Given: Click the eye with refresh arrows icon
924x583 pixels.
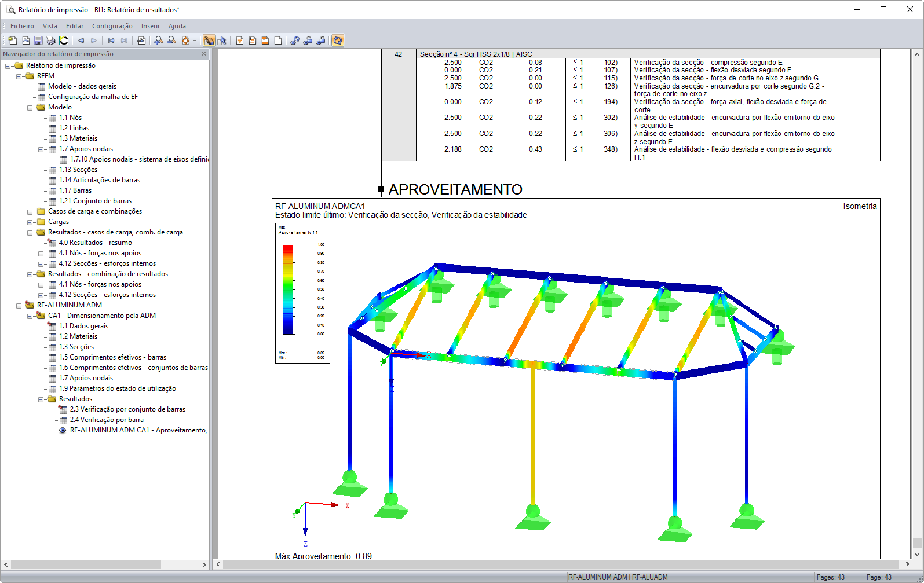Looking at the screenshot, I should click(x=295, y=41).
